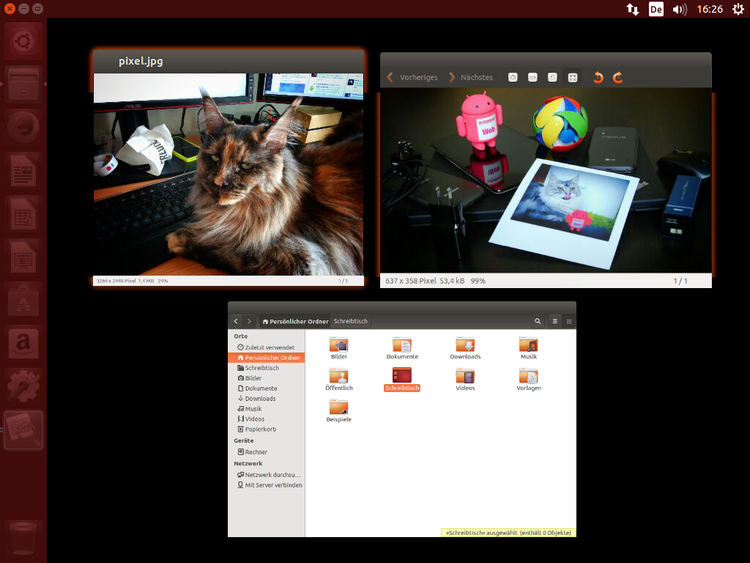Rotate image counterclockwise in image viewer
This screenshot has width=750, height=563.
coord(598,77)
